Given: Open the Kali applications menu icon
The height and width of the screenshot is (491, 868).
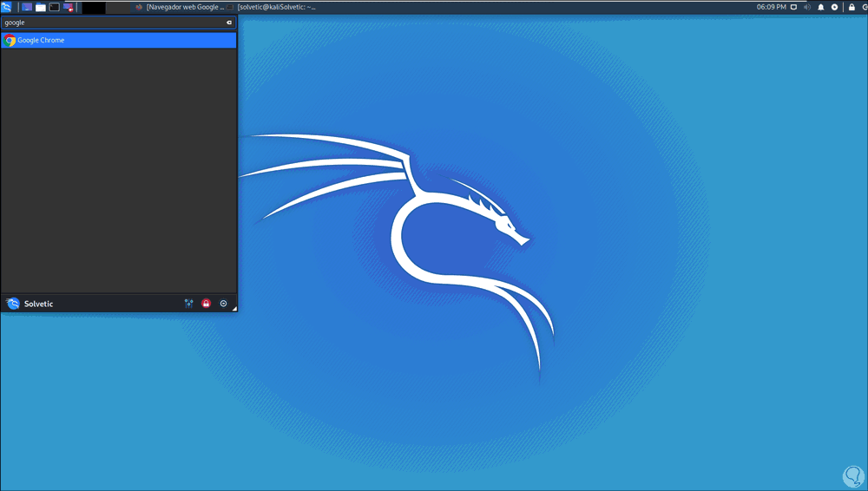Looking at the screenshot, I should (x=6, y=7).
